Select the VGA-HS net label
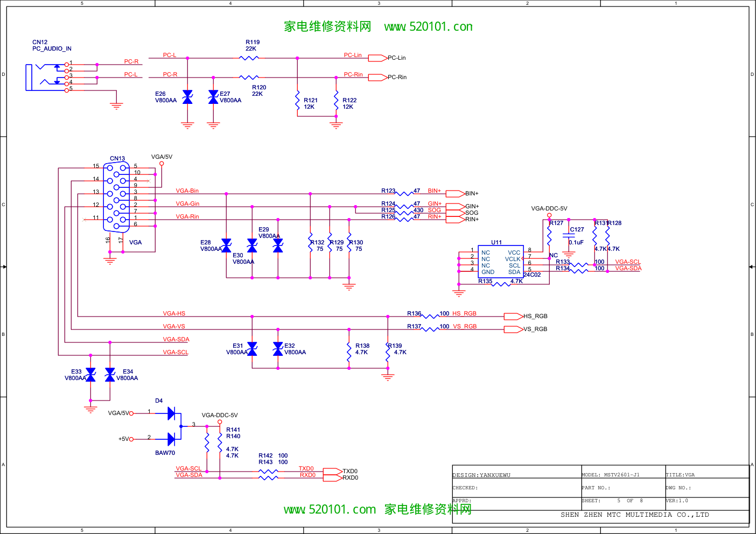The width and height of the screenshot is (756, 534). [174, 313]
